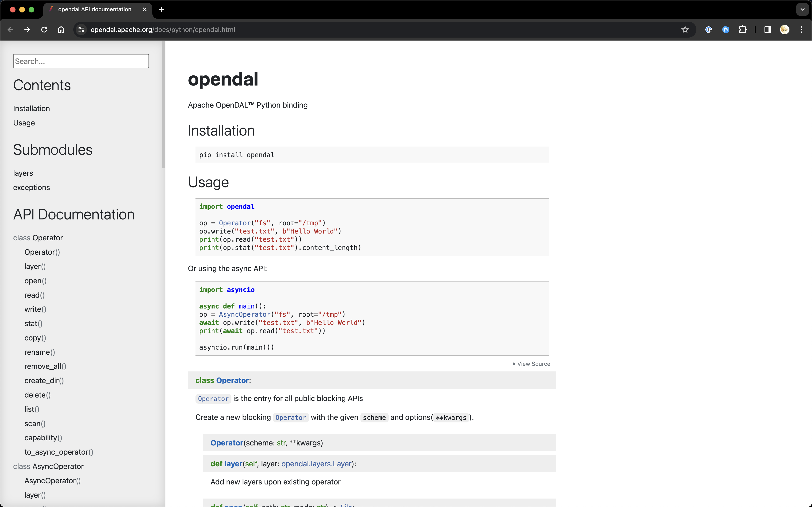
Task: Navigate to open() in sidebar
Action: click(x=35, y=281)
